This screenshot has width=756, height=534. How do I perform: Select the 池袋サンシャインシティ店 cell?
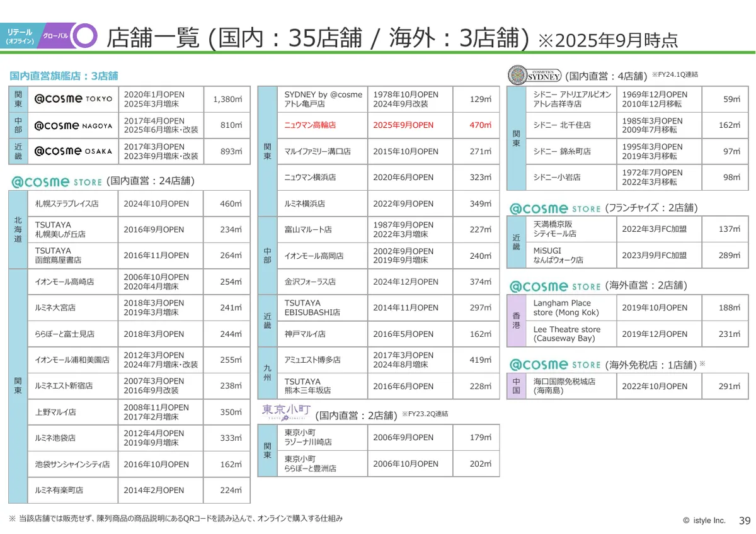pos(73,464)
